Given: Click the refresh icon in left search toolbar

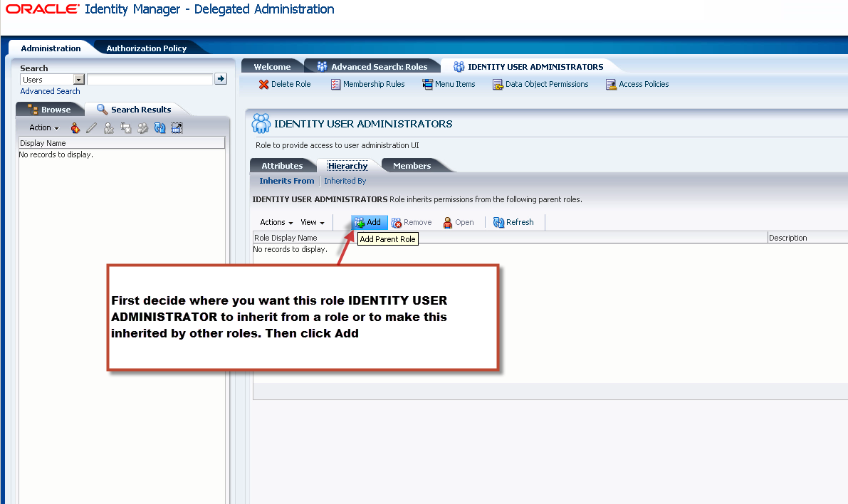Looking at the screenshot, I should pyautogui.click(x=159, y=127).
